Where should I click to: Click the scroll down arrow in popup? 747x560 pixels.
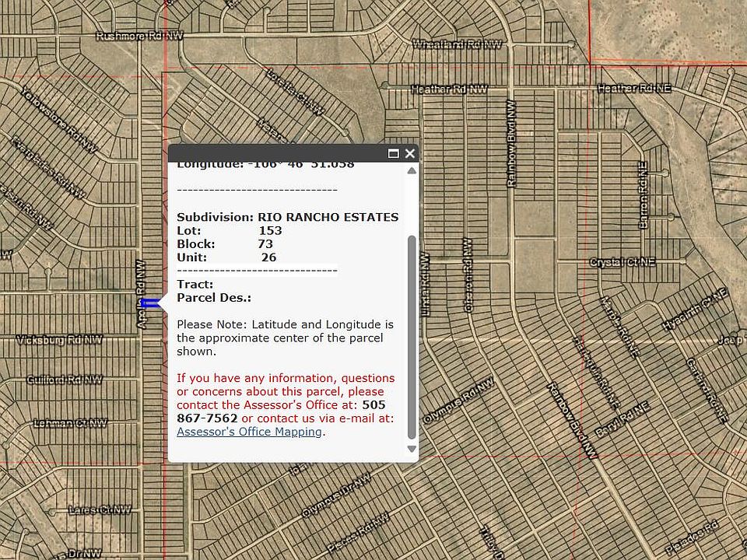412,449
